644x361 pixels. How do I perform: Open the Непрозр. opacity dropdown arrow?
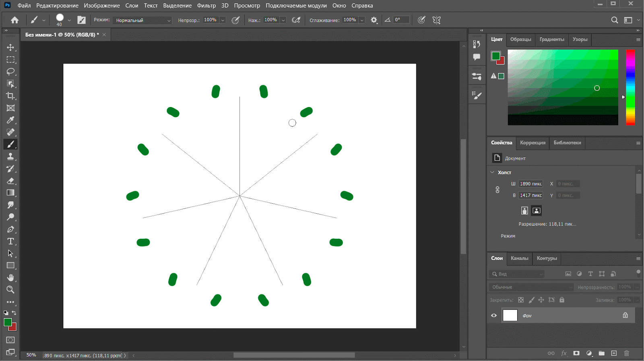(x=223, y=20)
